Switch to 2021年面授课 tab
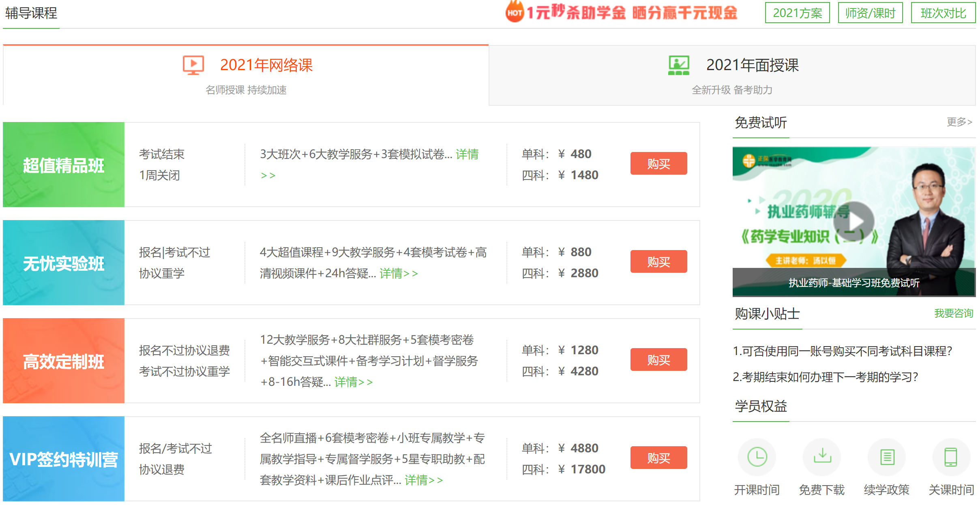The height and width of the screenshot is (505, 980). [752, 65]
